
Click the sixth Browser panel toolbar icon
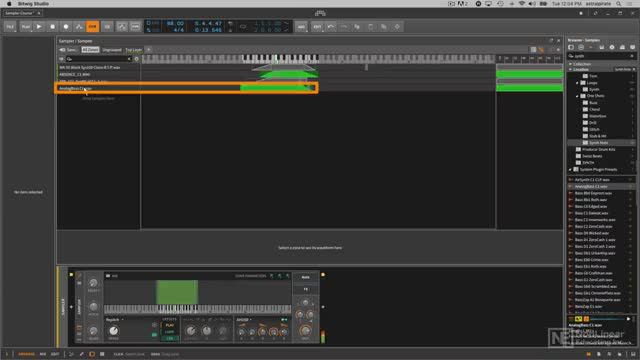(x=622, y=47)
